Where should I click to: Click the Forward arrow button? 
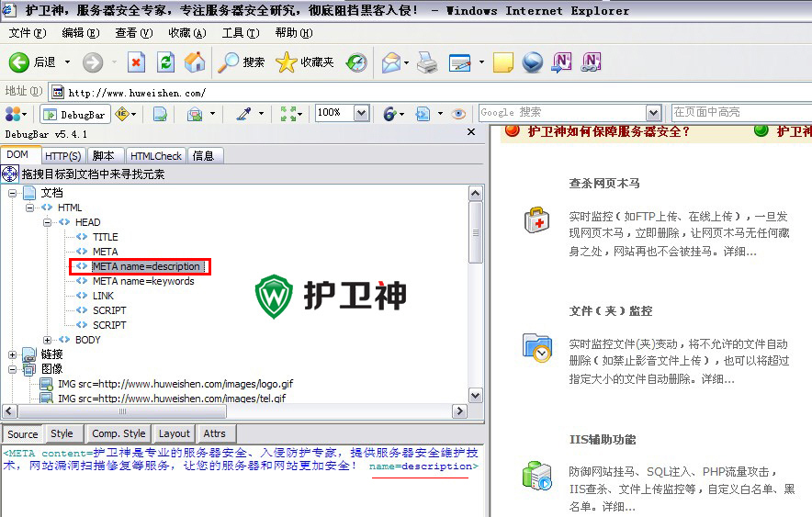(x=93, y=62)
